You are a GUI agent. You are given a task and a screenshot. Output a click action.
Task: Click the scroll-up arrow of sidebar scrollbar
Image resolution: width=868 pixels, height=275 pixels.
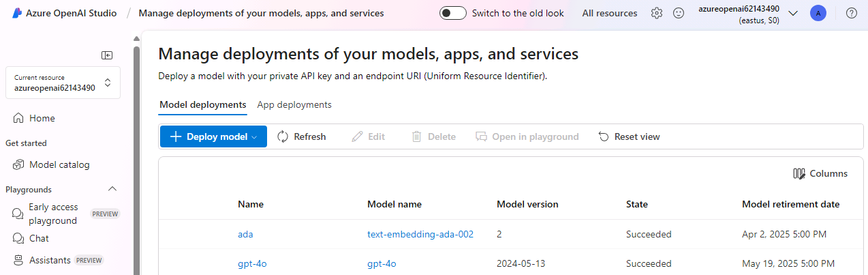[x=137, y=38]
